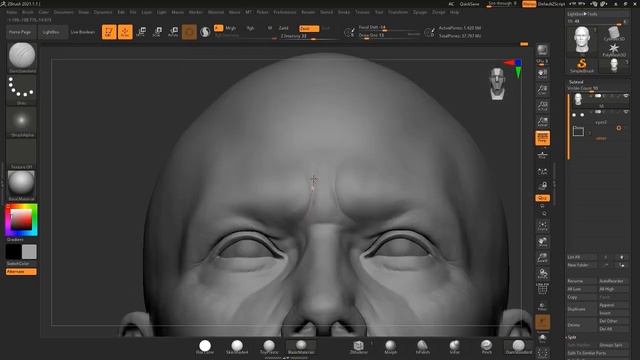Click the Zoom3D view icon
This screenshot has width=640, height=360.
click(542, 258)
